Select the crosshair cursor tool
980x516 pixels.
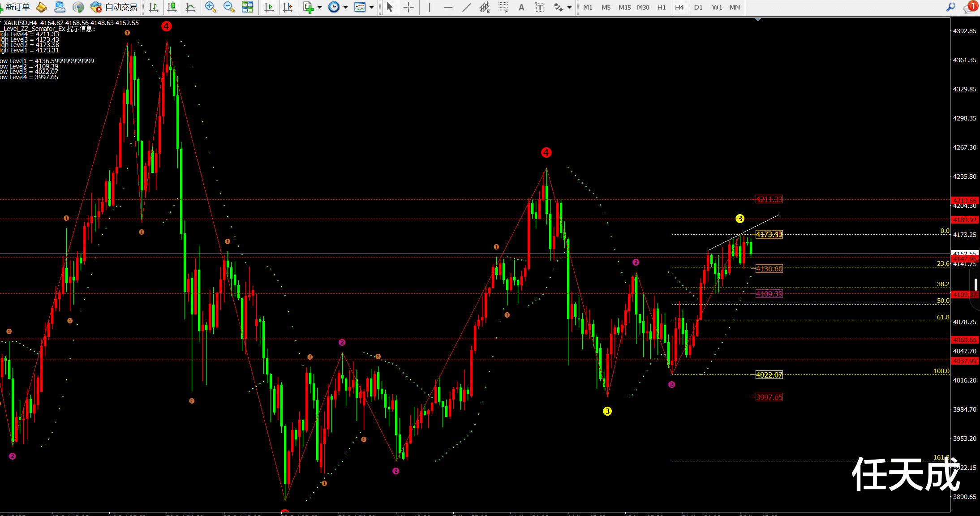point(408,7)
